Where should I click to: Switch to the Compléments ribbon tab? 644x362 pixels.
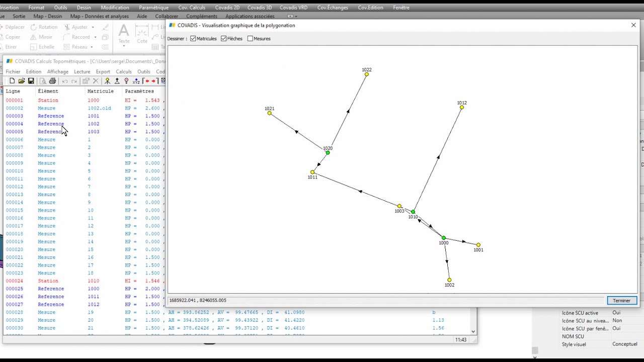[x=202, y=16]
